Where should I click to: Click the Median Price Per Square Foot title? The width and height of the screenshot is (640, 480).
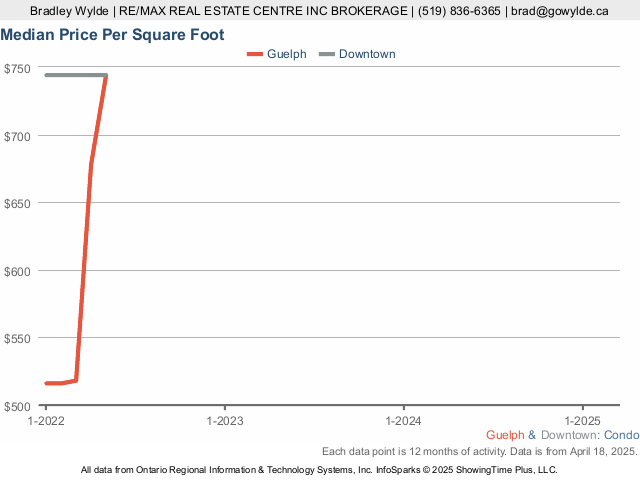(112, 35)
